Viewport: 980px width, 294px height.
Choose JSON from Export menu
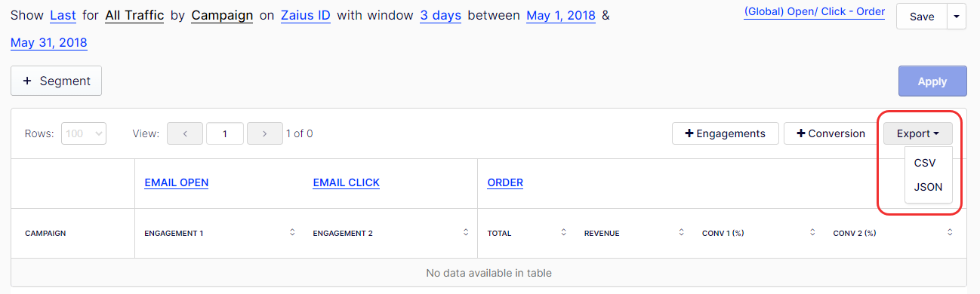pos(928,187)
